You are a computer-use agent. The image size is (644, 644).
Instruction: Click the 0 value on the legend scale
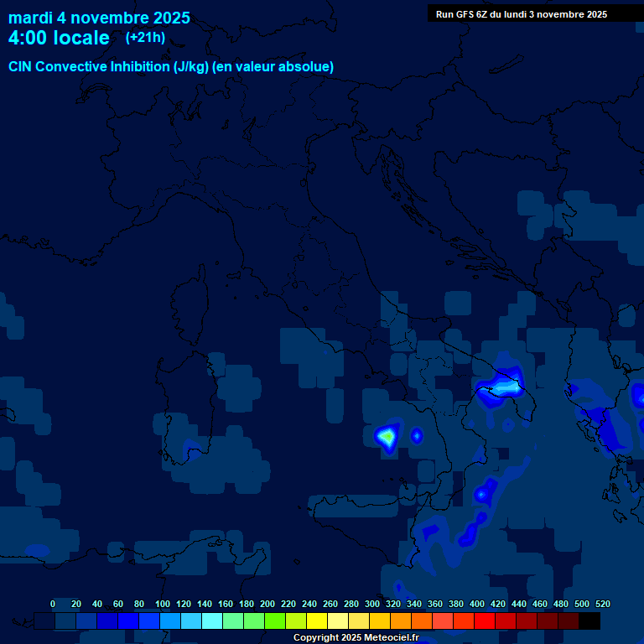tap(53, 604)
